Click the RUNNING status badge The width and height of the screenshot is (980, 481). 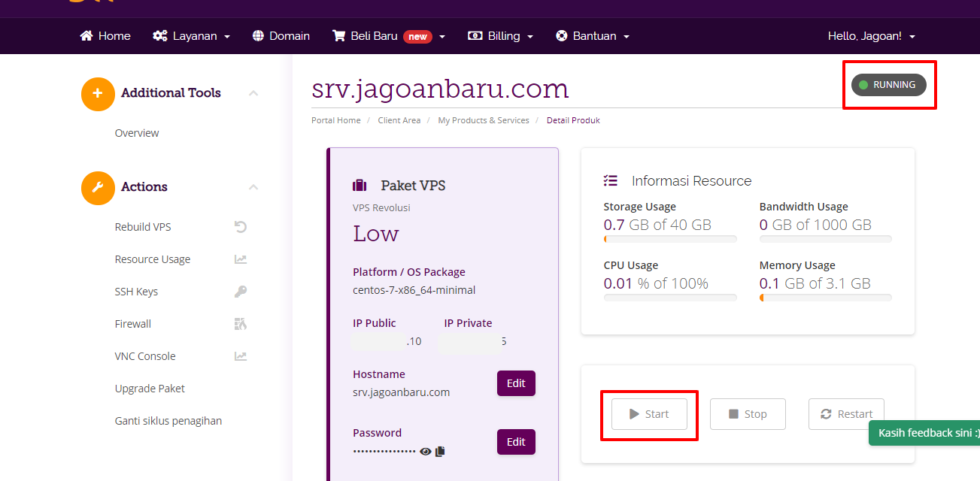(x=889, y=85)
